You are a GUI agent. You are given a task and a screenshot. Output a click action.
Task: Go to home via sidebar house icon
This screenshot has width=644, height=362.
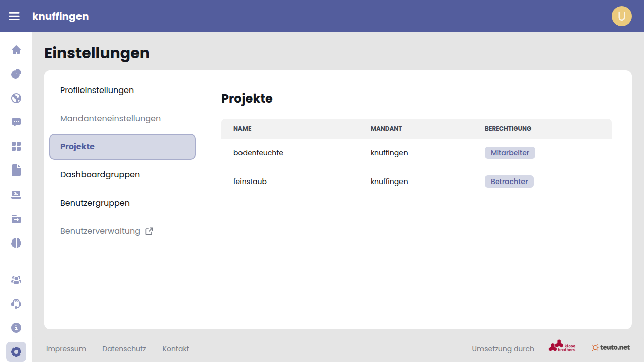pyautogui.click(x=16, y=50)
